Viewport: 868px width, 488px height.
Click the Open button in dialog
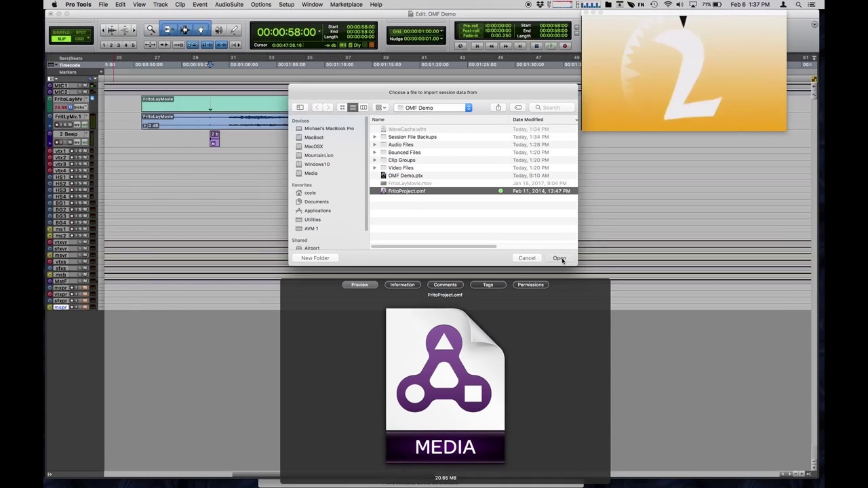(559, 258)
